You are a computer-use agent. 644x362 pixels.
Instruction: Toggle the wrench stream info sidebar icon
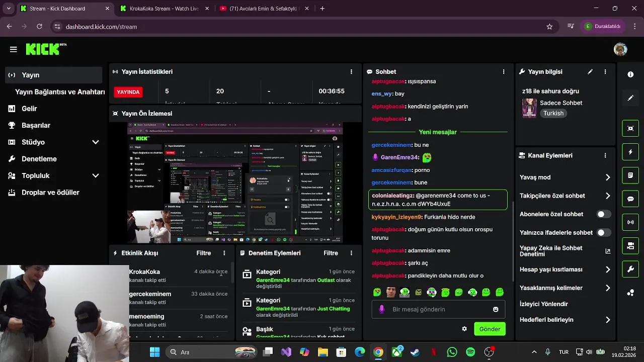pos(630,269)
